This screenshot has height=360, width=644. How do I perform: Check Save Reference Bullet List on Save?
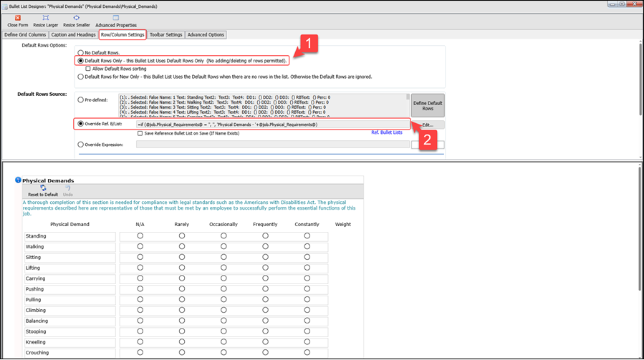140,133
